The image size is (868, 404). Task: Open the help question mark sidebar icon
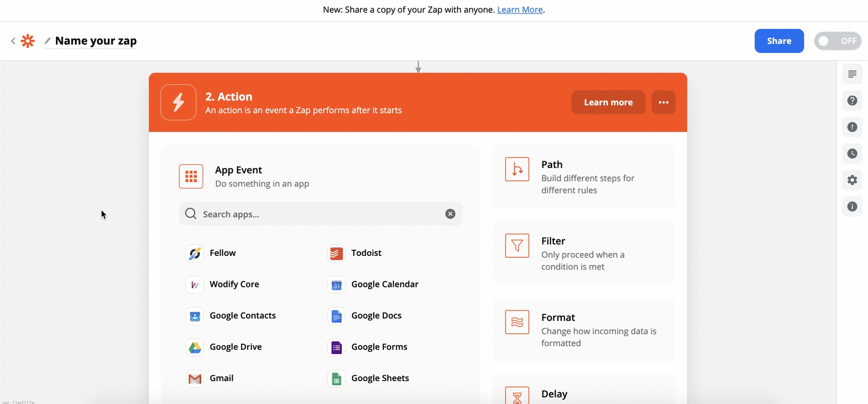click(852, 101)
